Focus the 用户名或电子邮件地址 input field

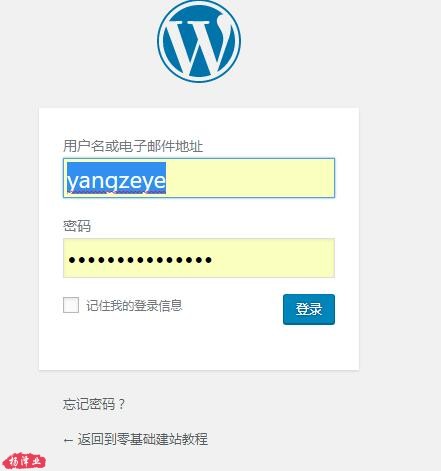199,178
